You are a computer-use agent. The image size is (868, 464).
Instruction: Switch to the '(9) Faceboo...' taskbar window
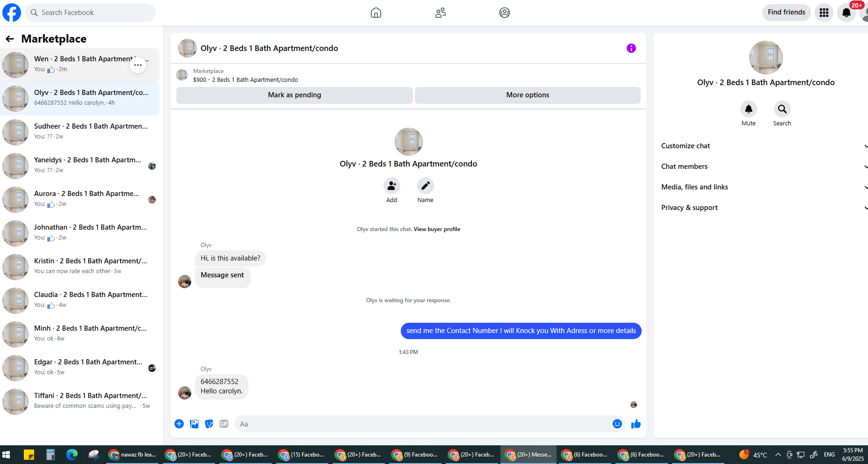tap(415, 455)
